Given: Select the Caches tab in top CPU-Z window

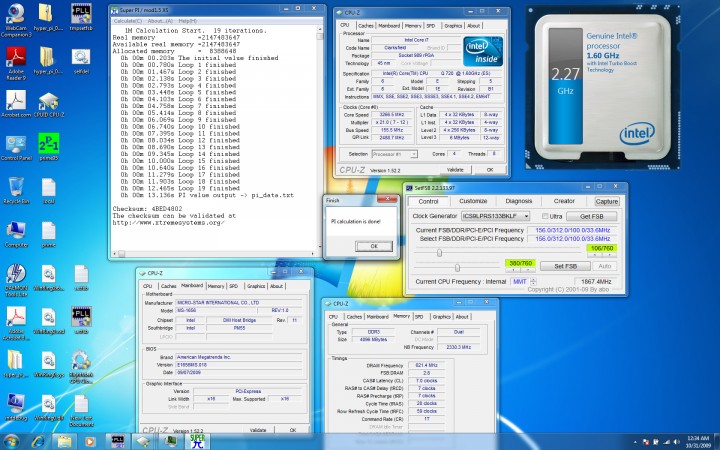Looking at the screenshot, I should [366, 25].
